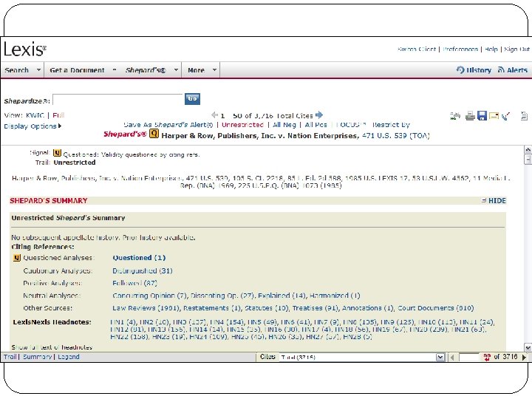532x399 pixels.
Task: Open Concurring Opinion (7) references
Action: (149, 296)
